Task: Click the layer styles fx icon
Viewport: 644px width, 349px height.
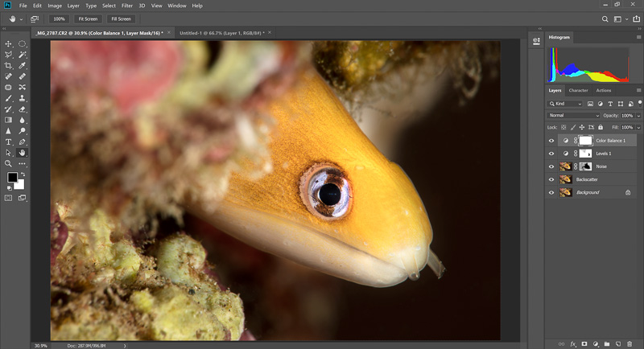Action: coord(573,343)
